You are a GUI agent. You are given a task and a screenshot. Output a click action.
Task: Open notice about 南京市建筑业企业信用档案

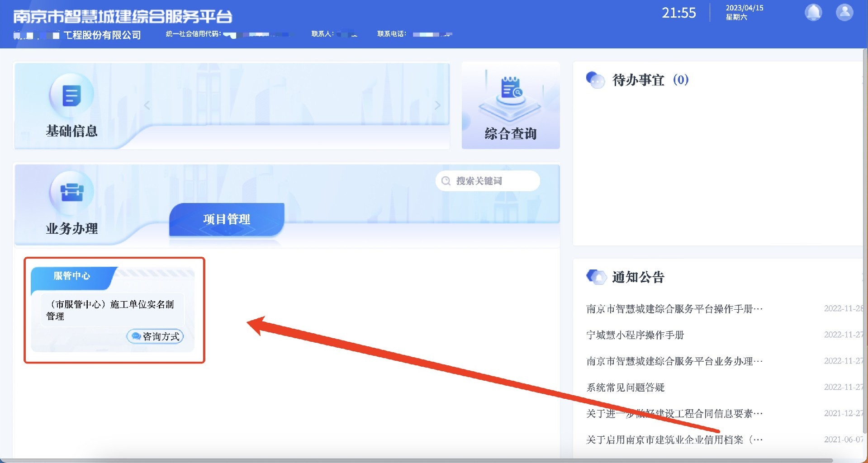(674, 439)
